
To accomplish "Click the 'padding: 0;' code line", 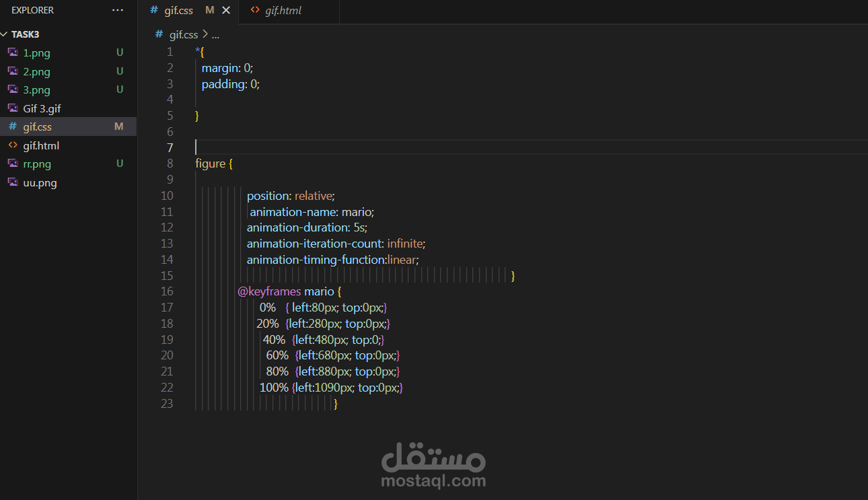I will point(230,83).
